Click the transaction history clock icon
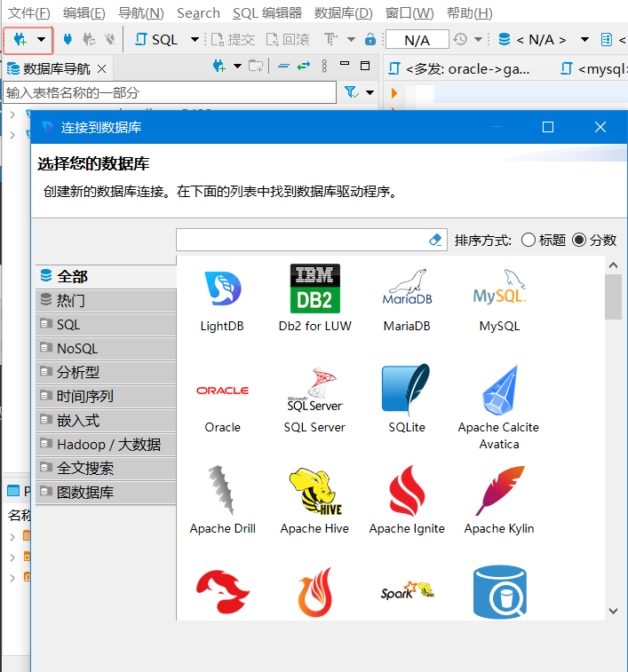This screenshot has height=672, width=628. pyautogui.click(x=461, y=39)
